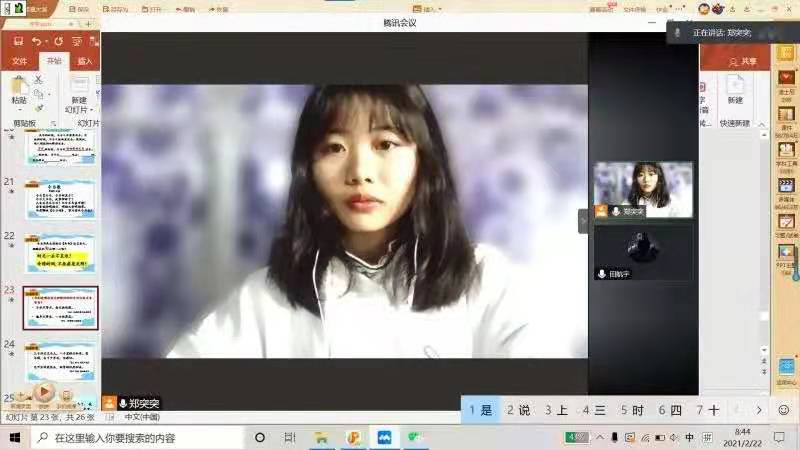
Task: Open the Windows Start menu
Action: 15,438
